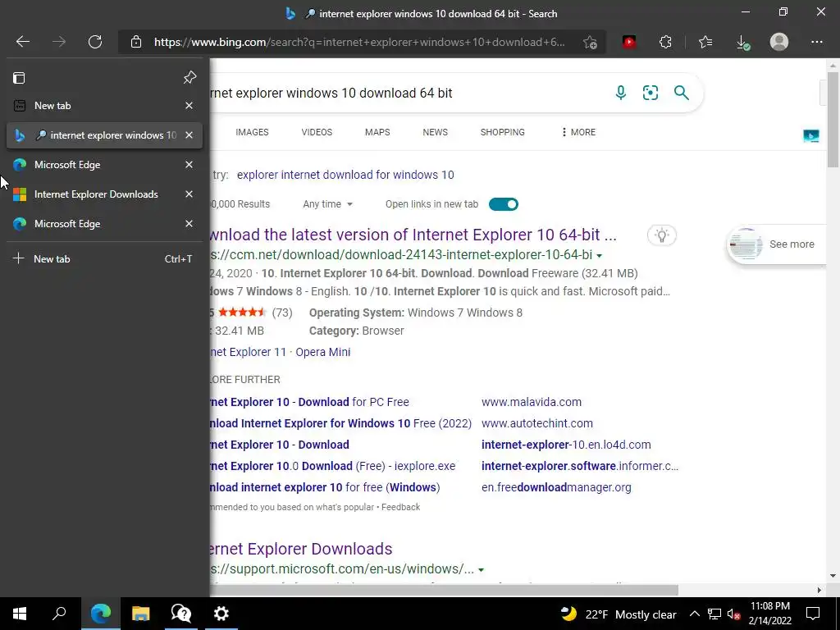Open the www.malavida.com link
840x630 pixels.
tap(532, 402)
